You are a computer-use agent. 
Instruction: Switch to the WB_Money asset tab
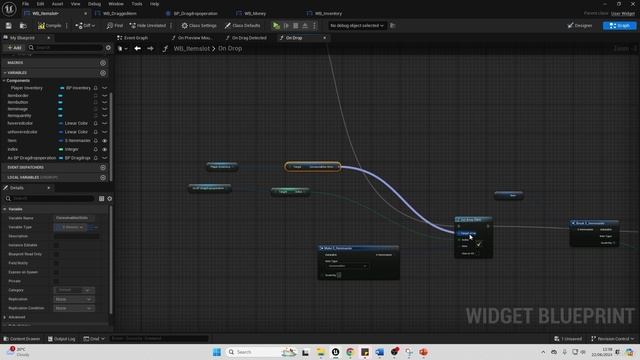(255, 13)
